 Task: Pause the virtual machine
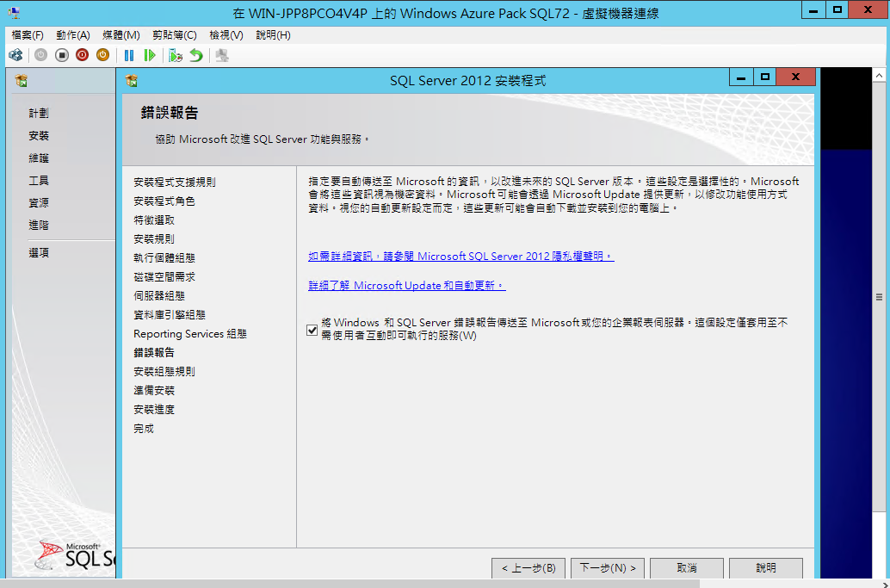[x=129, y=55]
